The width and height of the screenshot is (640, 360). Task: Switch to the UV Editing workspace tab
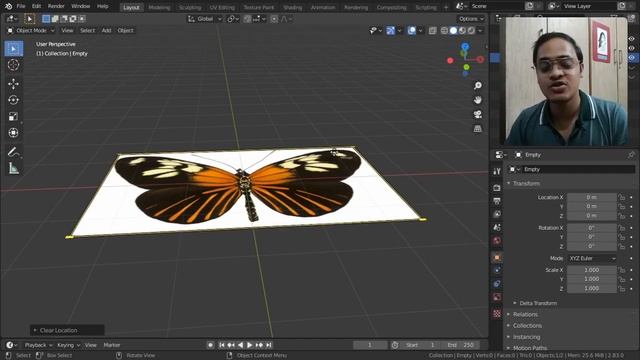coord(222,7)
